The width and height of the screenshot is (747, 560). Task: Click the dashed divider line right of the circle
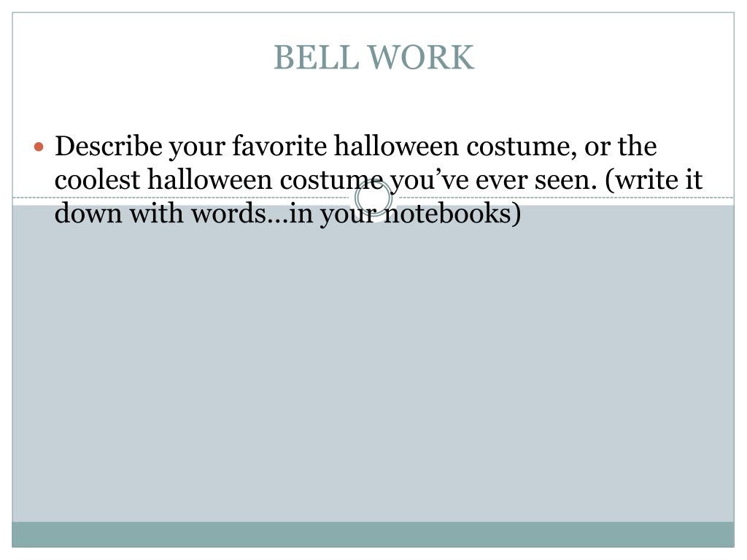[564, 197]
